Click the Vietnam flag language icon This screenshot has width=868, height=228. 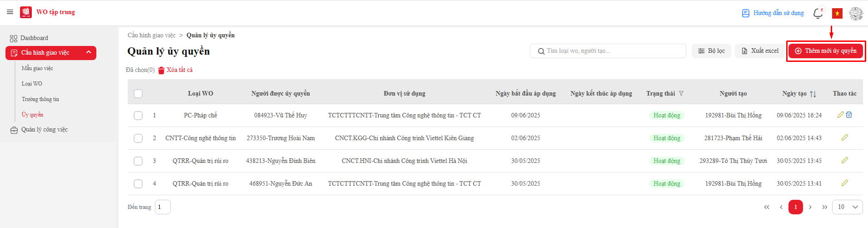click(x=837, y=14)
